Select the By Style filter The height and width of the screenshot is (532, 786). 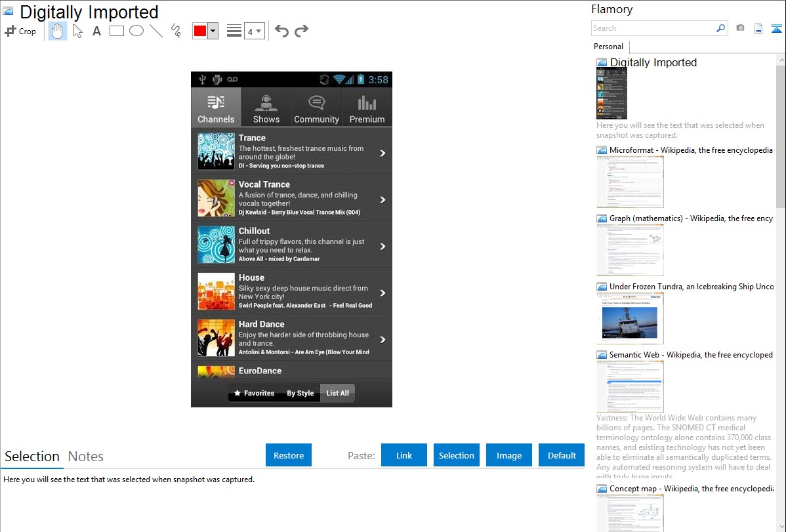click(300, 393)
